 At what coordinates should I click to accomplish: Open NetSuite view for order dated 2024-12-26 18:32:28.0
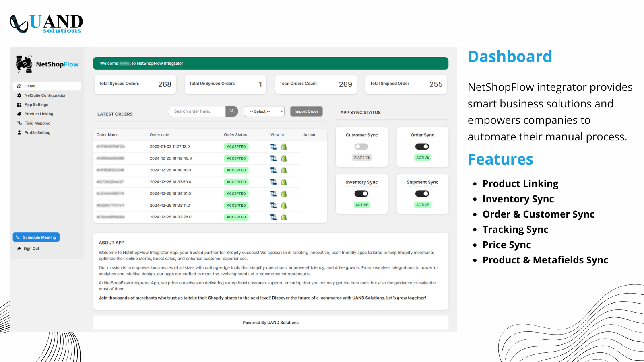tap(273, 217)
